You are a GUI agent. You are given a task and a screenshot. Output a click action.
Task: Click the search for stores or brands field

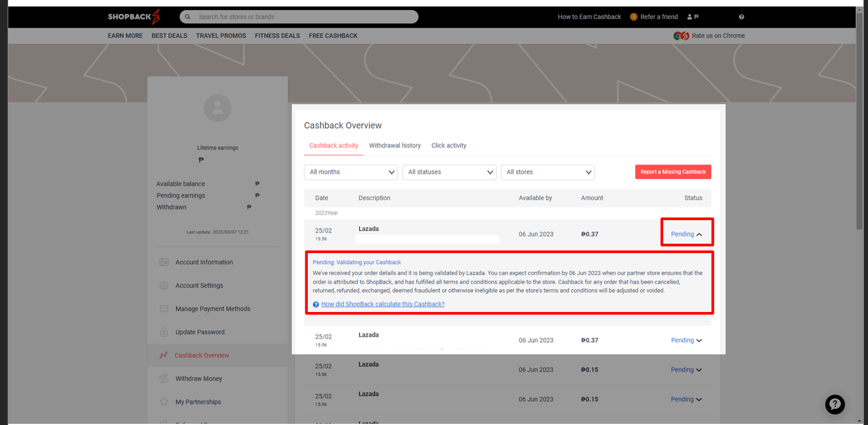[299, 17]
